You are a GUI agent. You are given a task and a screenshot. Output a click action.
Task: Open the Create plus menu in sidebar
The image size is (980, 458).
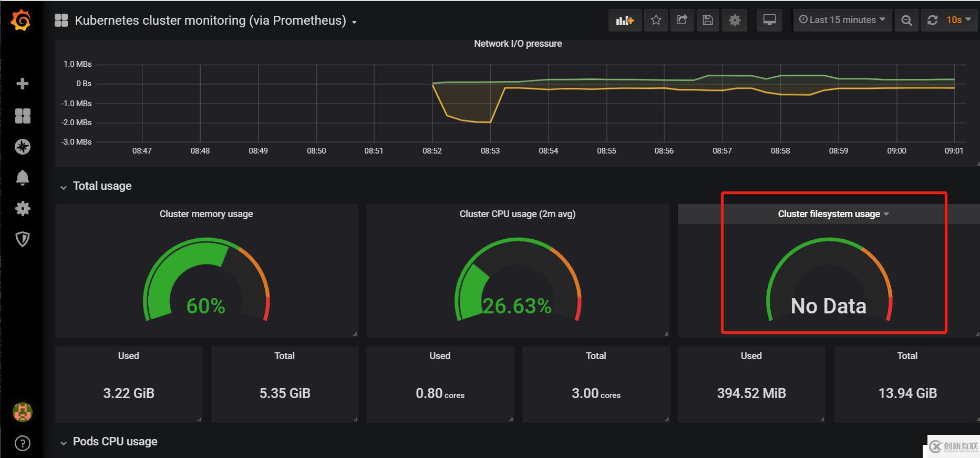coord(23,84)
